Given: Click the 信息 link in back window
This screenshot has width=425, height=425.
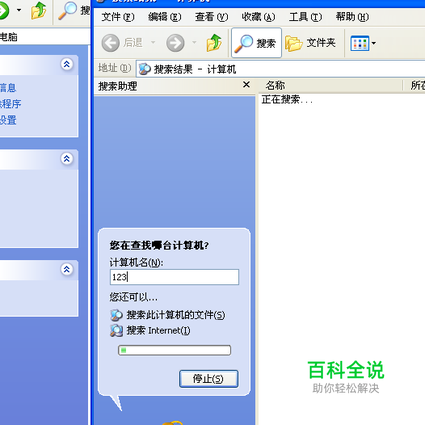Looking at the screenshot, I should point(8,88).
